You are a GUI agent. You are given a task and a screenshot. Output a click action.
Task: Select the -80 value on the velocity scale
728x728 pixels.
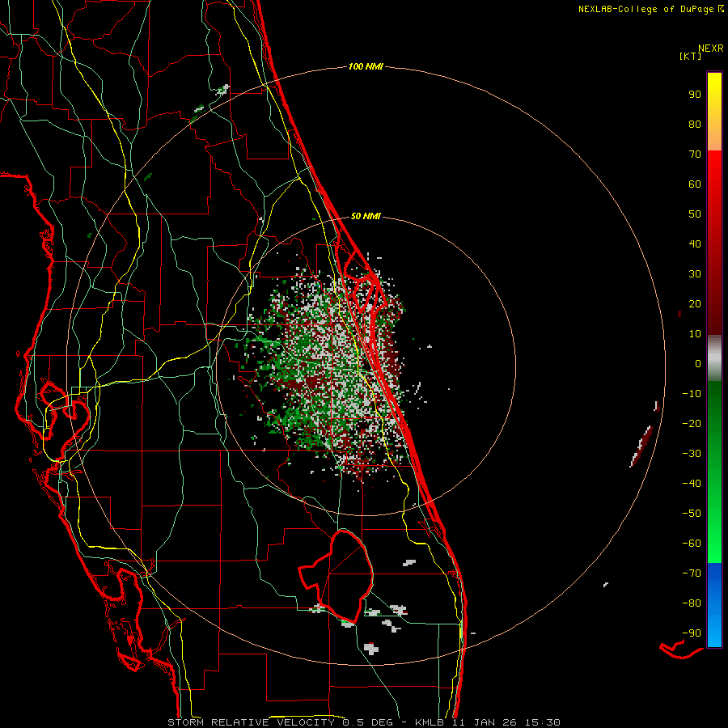692,603
